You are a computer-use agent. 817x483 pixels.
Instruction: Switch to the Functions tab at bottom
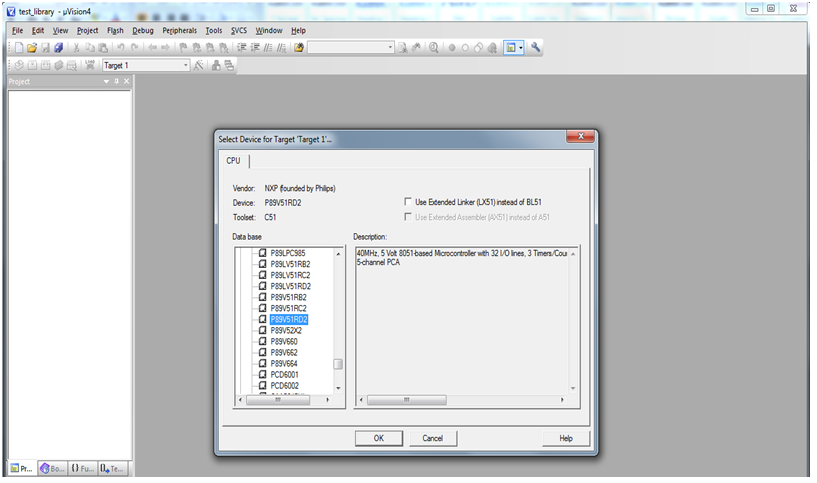click(x=83, y=468)
